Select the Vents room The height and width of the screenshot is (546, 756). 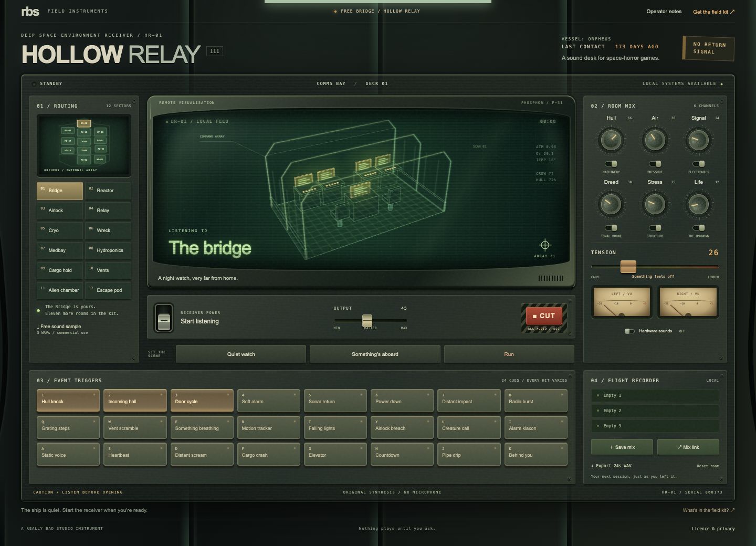point(108,270)
